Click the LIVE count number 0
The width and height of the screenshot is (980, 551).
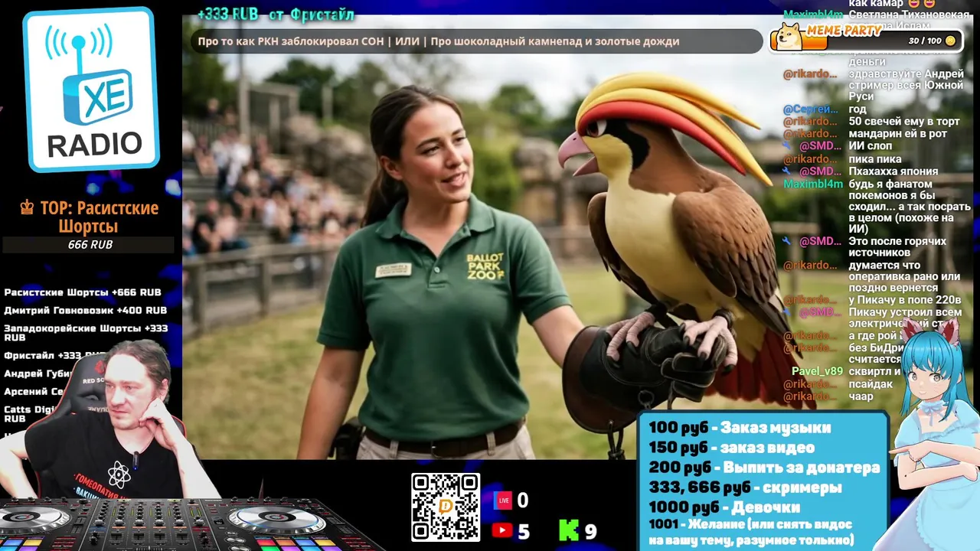pyautogui.click(x=523, y=500)
